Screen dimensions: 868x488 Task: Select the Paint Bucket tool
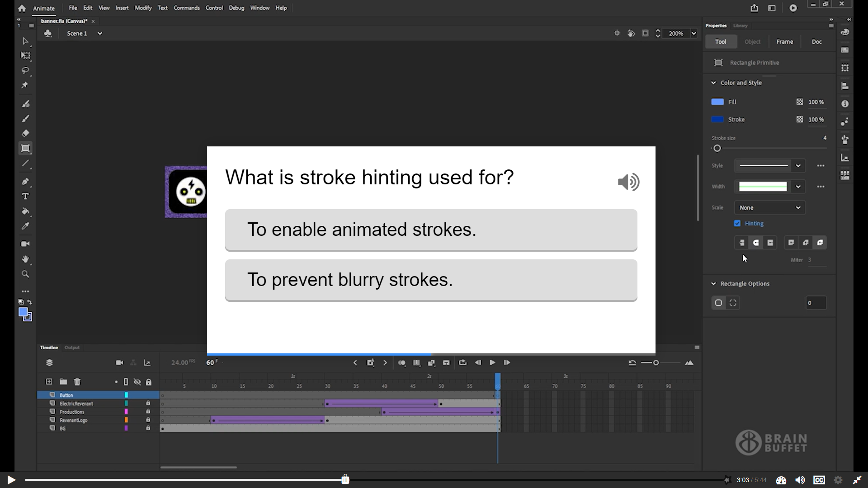tap(25, 211)
